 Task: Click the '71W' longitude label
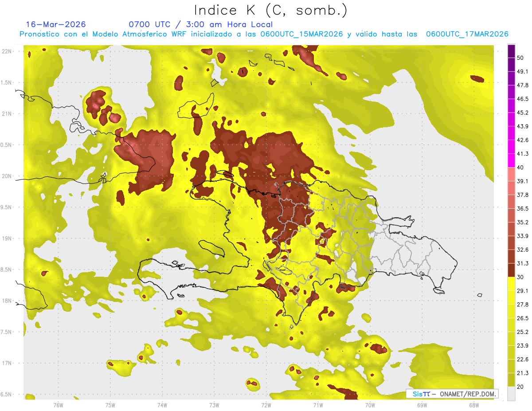pyautogui.click(x=318, y=405)
